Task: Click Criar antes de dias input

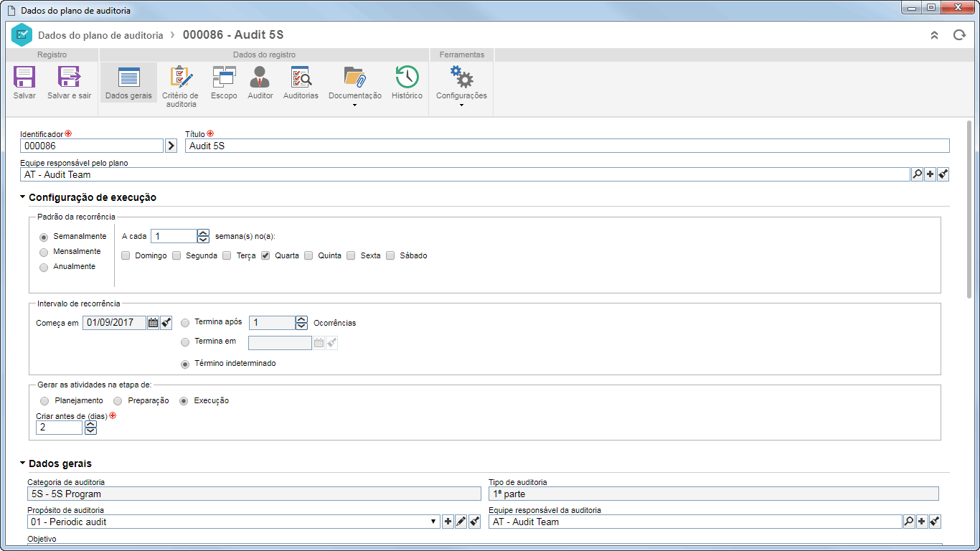Action: 60,428
